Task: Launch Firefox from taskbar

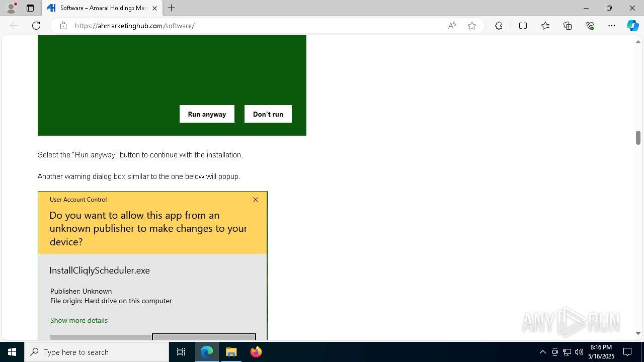Action: (x=256, y=352)
